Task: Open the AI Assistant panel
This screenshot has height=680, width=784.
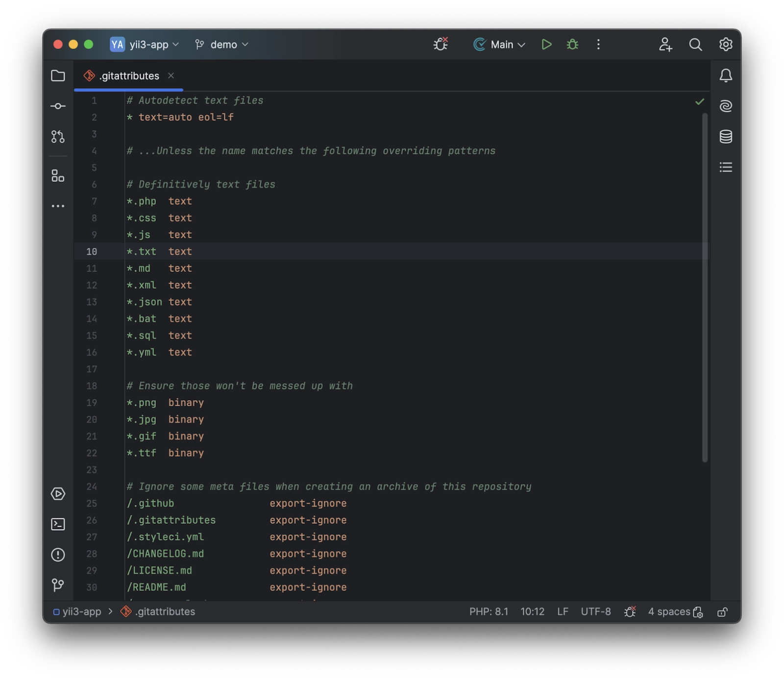Action: tap(726, 106)
